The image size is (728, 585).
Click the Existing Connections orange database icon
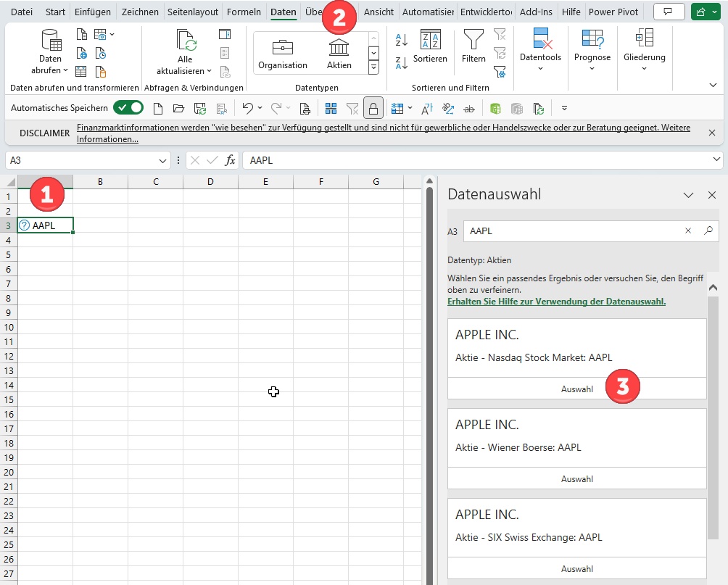click(101, 72)
